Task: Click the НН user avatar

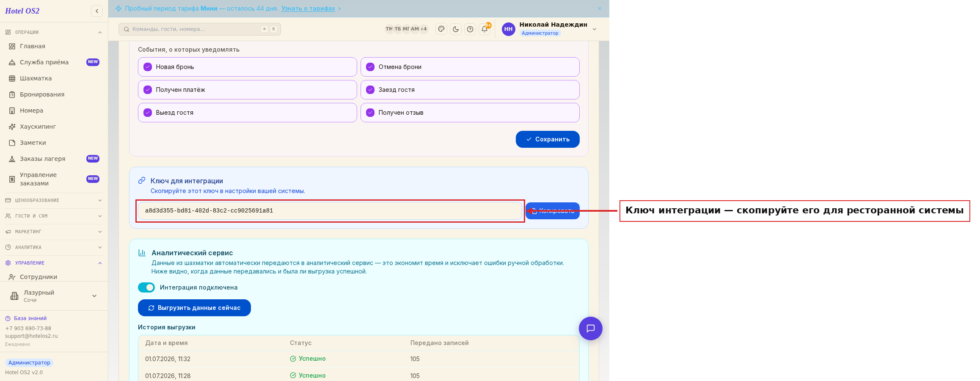Action: click(509, 29)
